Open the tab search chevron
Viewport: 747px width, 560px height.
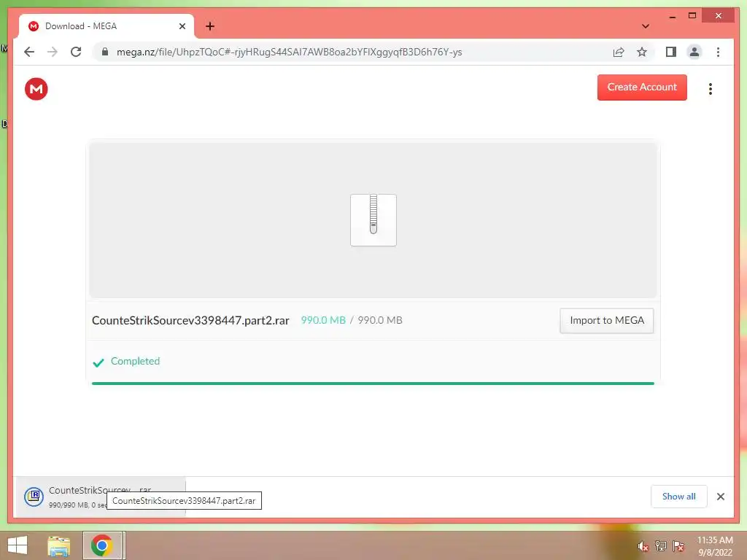pyautogui.click(x=646, y=26)
